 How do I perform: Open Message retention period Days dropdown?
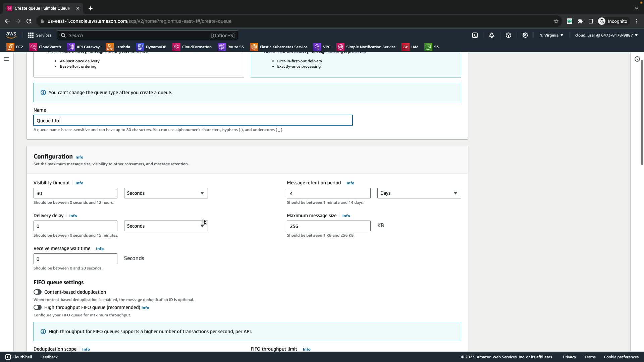pos(419,193)
